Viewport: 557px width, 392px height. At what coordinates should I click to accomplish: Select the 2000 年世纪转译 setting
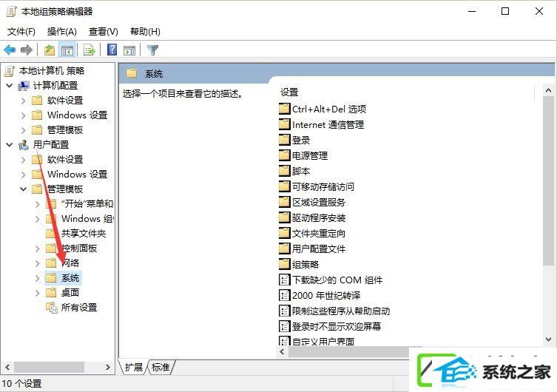325,295
